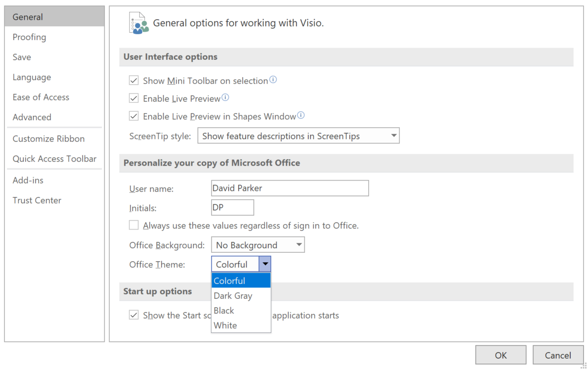This screenshot has width=588, height=370.
Task: Open the Trust Center settings page
Action: [x=37, y=200]
